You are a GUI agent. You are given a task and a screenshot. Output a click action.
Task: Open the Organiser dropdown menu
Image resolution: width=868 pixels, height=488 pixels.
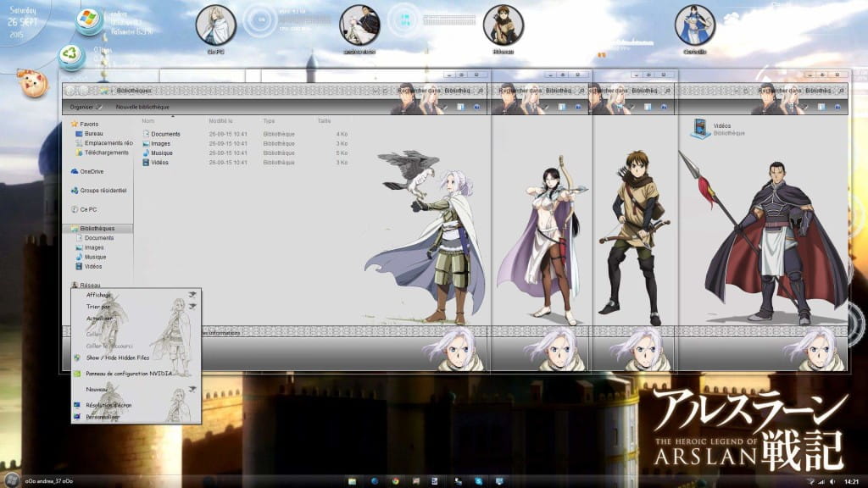83,108
